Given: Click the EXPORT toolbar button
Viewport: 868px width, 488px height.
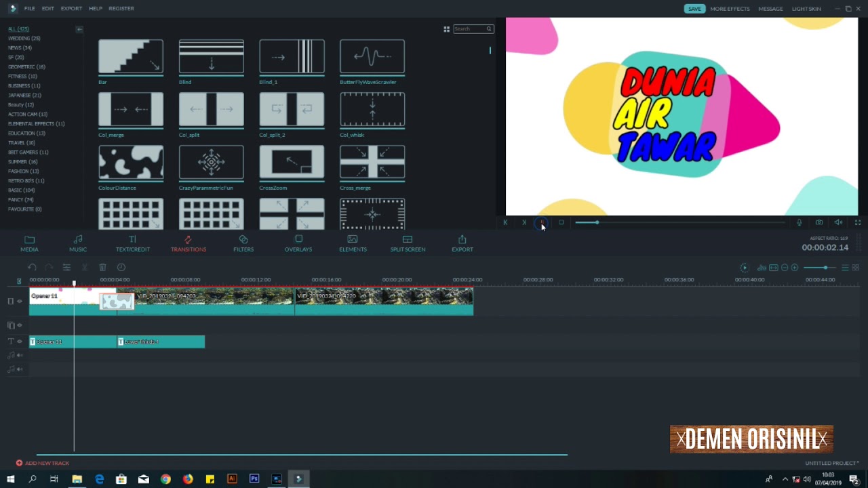Looking at the screenshot, I should (462, 244).
